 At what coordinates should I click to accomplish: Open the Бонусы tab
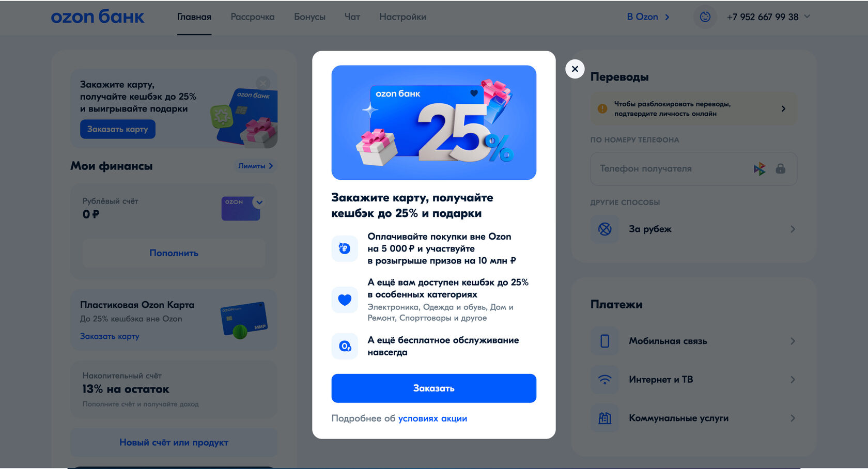(309, 17)
